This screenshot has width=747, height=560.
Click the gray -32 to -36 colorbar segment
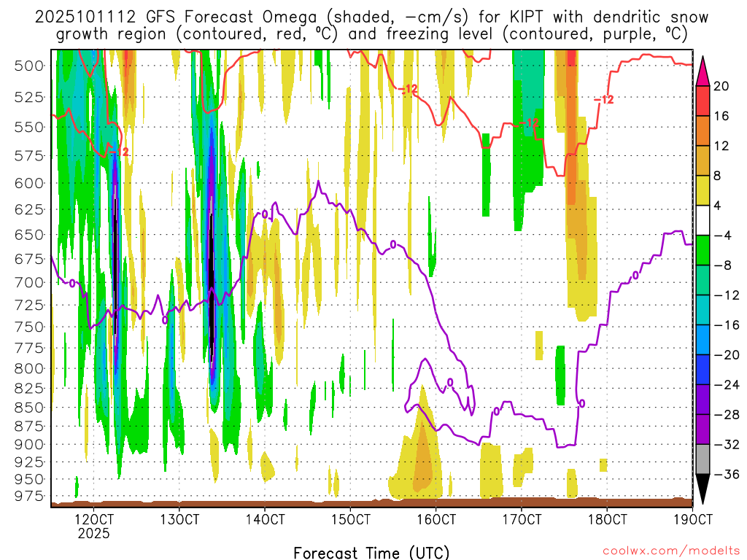703,459
